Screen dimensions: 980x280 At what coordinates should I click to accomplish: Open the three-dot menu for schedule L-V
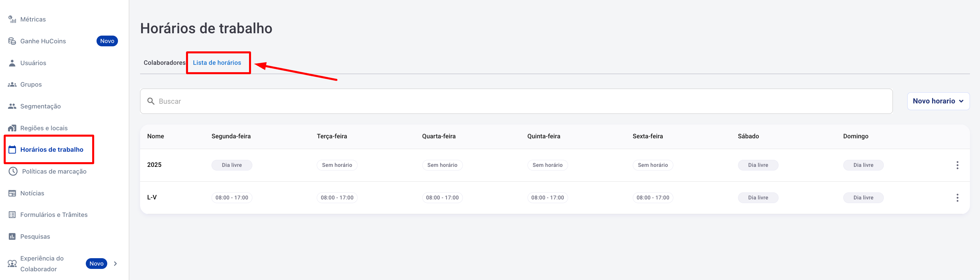(x=957, y=198)
